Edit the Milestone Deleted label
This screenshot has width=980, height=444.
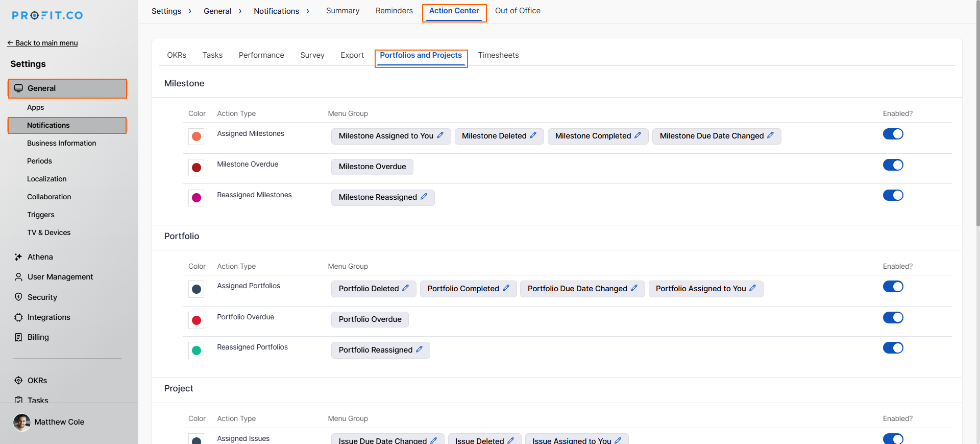533,135
